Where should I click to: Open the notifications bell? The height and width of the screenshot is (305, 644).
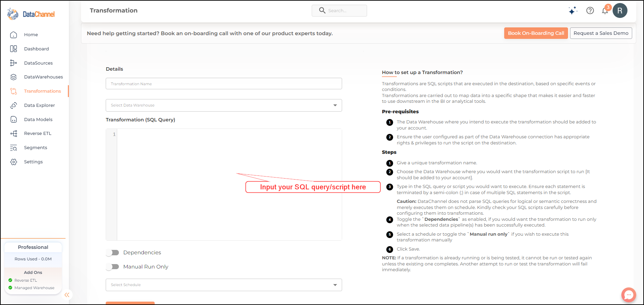tap(605, 10)
